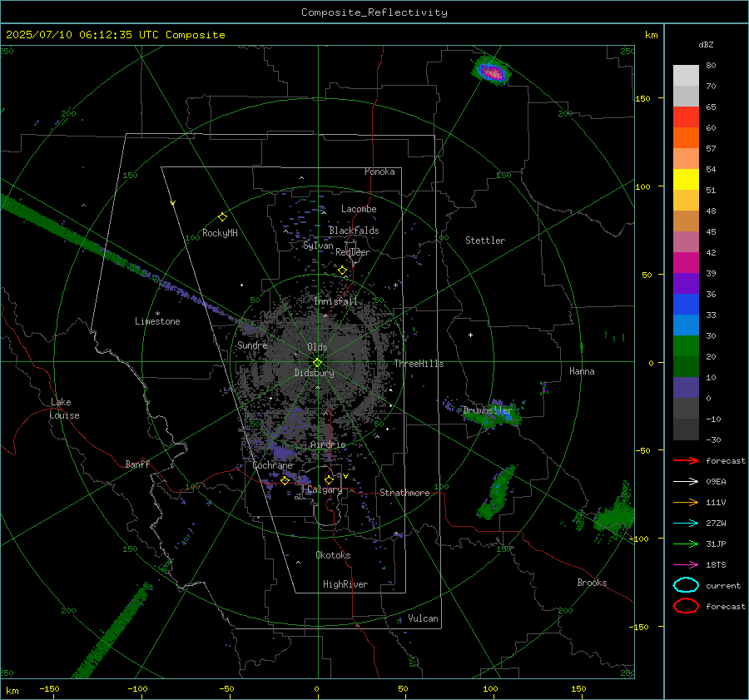Viewport: 749px width, 700px height.
Task: Click the Blackfalds label
Action: pyautogui.click(x=354, y=231)
